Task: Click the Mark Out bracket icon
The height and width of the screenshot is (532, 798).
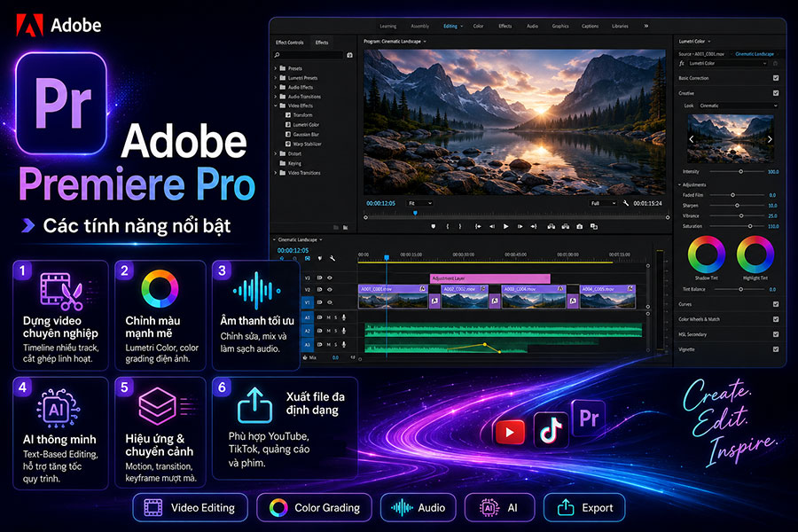Action: pos(460,227)
